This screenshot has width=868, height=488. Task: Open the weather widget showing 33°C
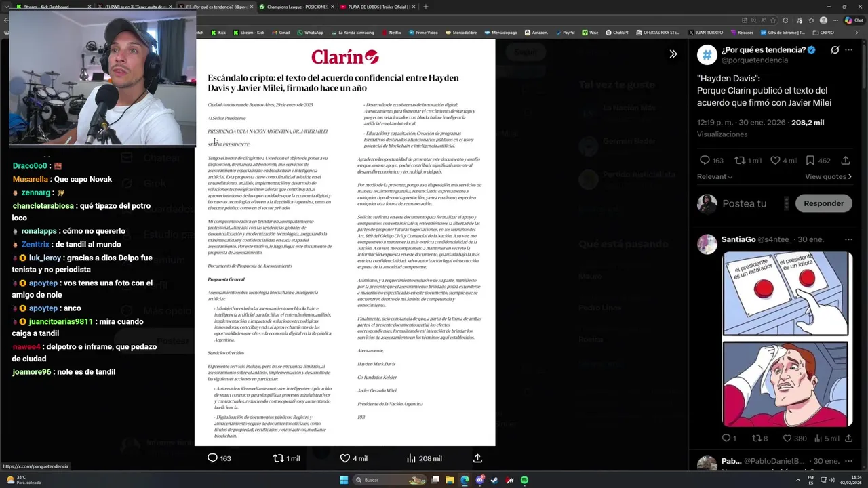23,480
